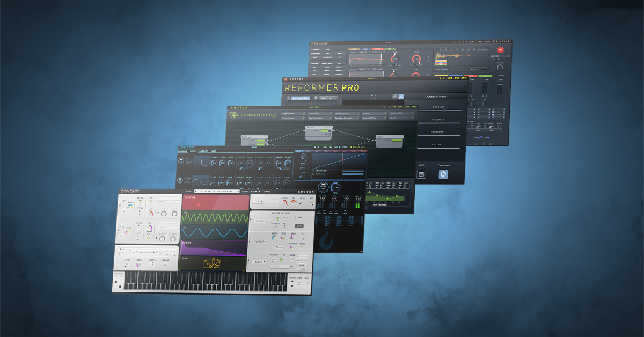Click a key on Concept's piano keyboard
This screenshot has height=337, width=644.
click(205, 281)
